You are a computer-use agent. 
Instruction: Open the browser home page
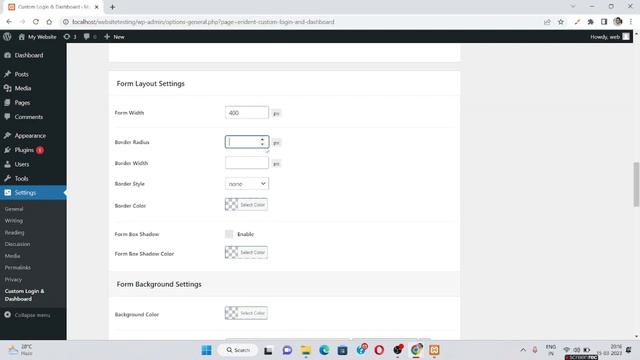pos(49,22)
